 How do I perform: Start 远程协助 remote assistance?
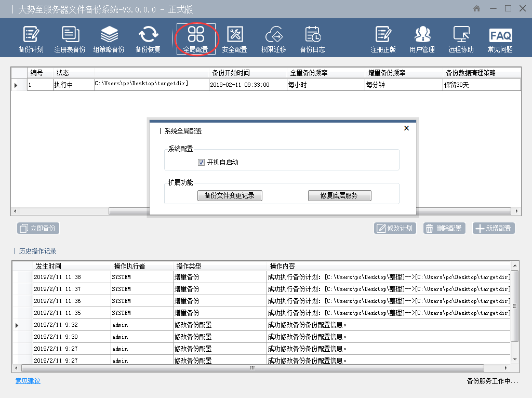click(x=461, y=39)
